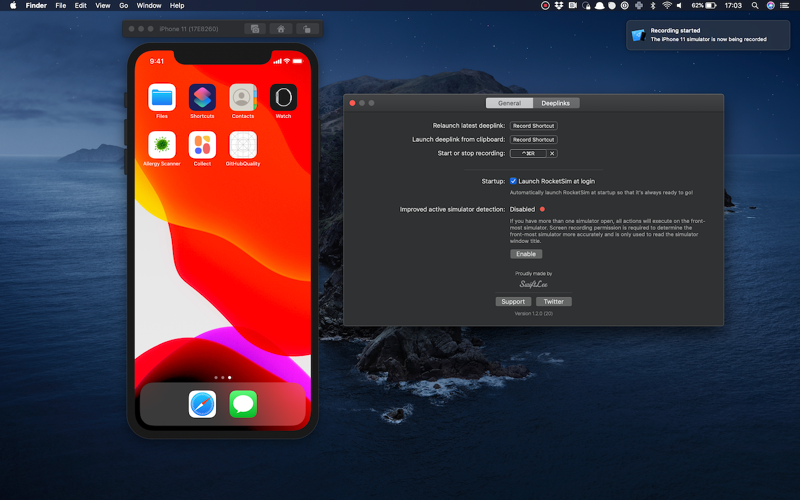Open the Help menu
The image size is (800, 500).
click(x=177, y=6)
